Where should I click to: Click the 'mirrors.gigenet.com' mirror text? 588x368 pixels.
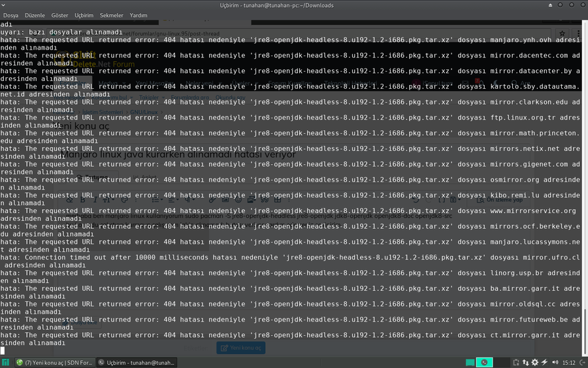529,164
